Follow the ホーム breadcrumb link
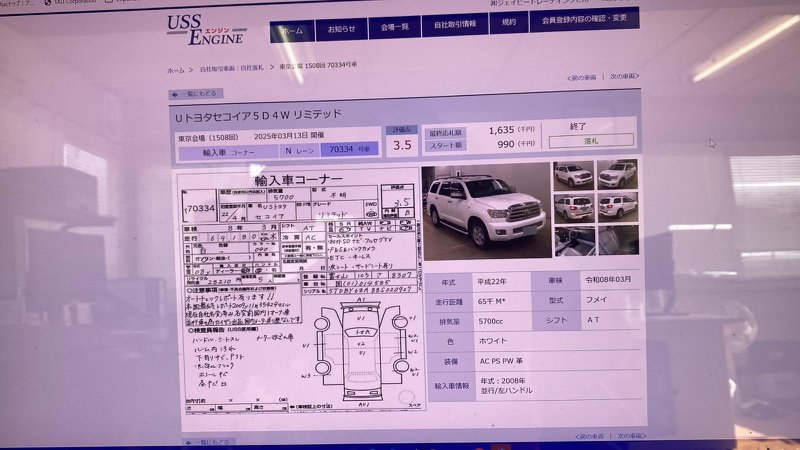The height and width of the screenshot is (450, 800). tap(176, 70)
